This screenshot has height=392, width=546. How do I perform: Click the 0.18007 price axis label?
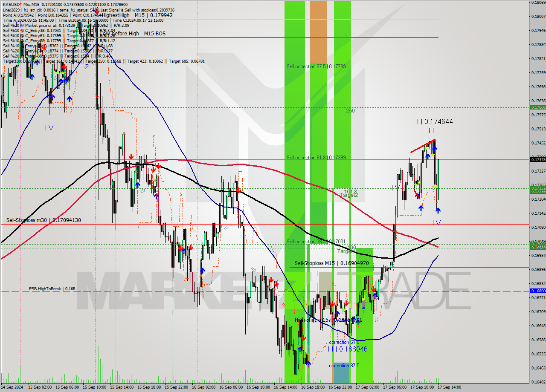[538, 16]
